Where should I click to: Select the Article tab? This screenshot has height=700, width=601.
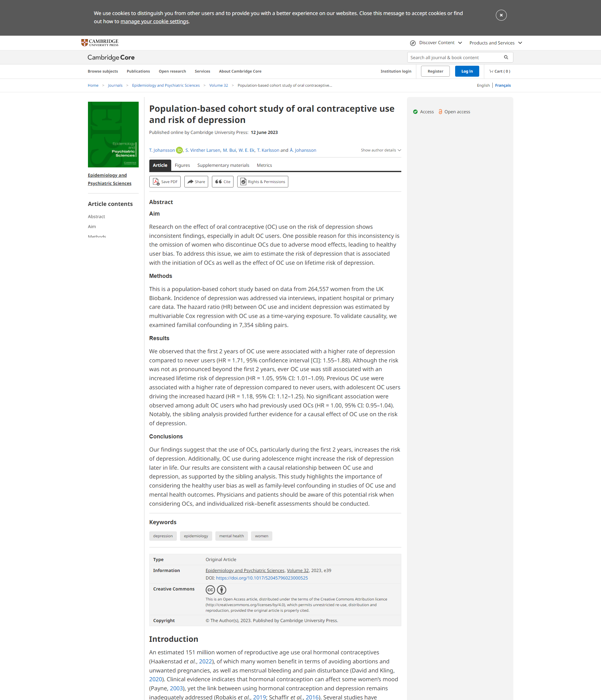160,165
